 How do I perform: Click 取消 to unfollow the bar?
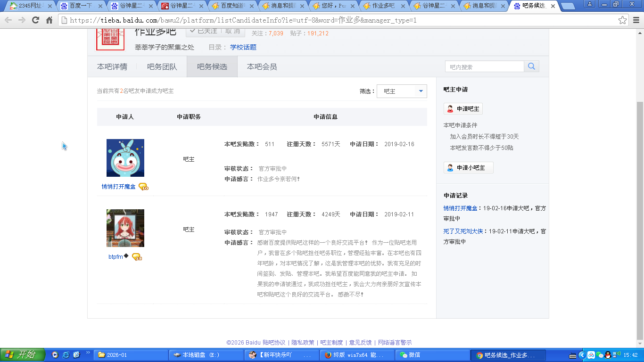tap(232, 31)
